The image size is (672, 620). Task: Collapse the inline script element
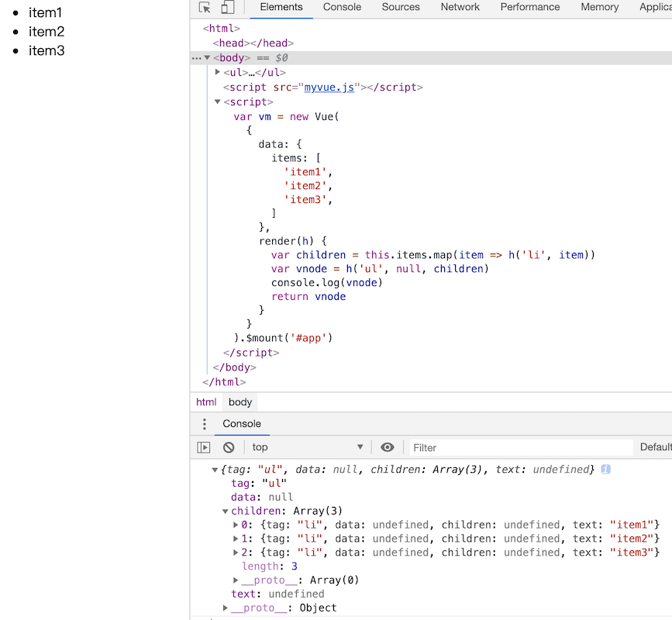pyautogui.click(x=218, y=102)
